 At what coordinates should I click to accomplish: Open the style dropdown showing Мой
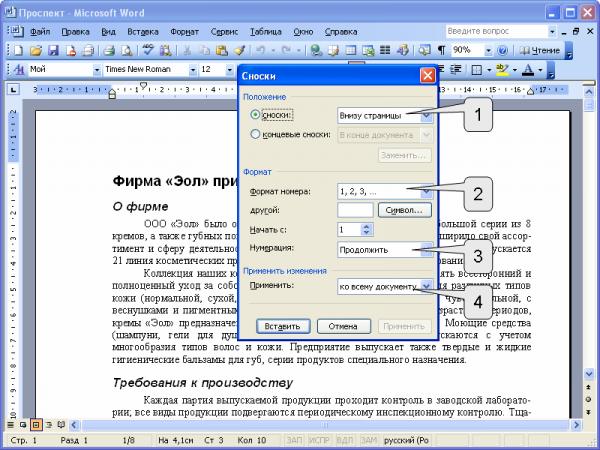pos(97,70)
